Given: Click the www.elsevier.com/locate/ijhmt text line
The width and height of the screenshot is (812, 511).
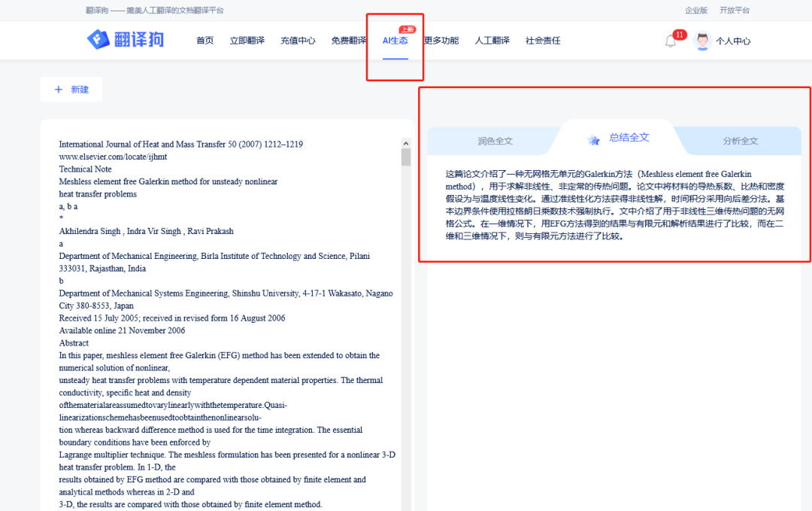Looking at the screenshot, I should (x=113, y=157).
